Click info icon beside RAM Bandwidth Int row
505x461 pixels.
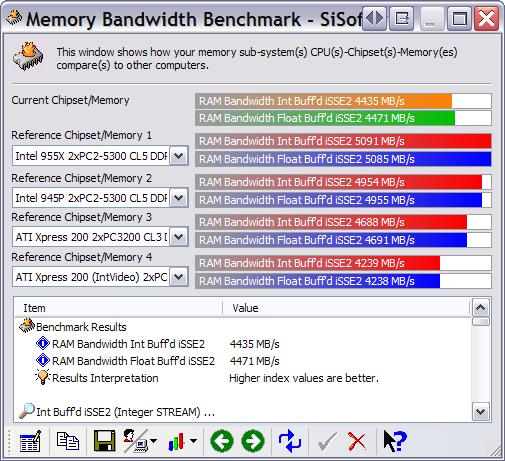click(x=43, y=343)
